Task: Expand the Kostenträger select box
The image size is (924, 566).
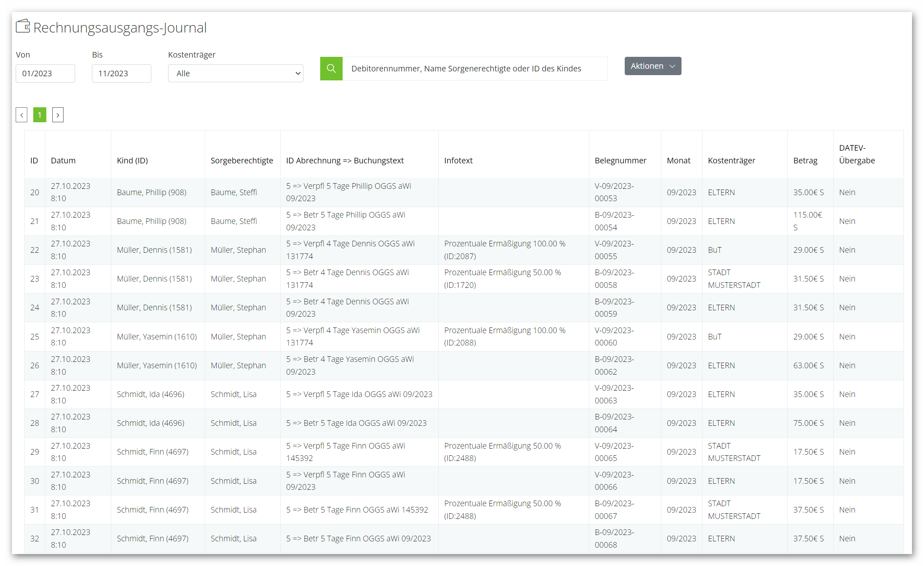Action: (x=235, y=73)
